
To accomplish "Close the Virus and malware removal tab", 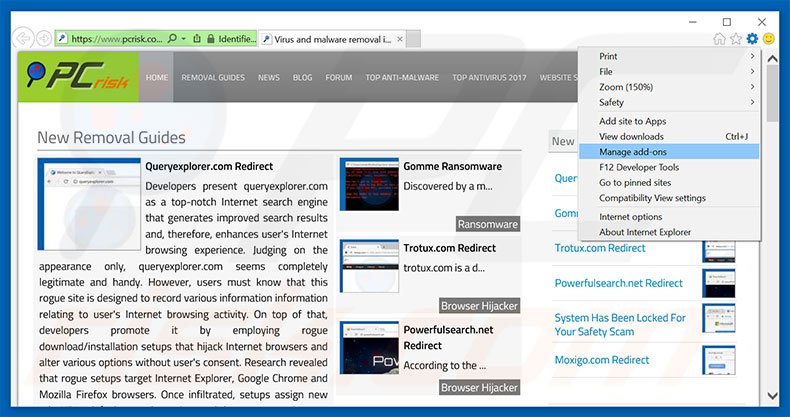I will (400, 39).
